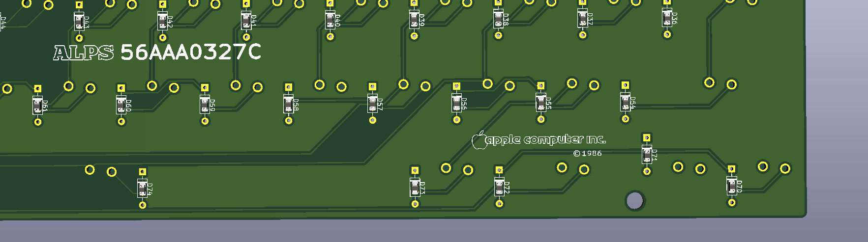Select diode component D61
This screenshot has width=868, height=242.
click(x=37, y=105)
